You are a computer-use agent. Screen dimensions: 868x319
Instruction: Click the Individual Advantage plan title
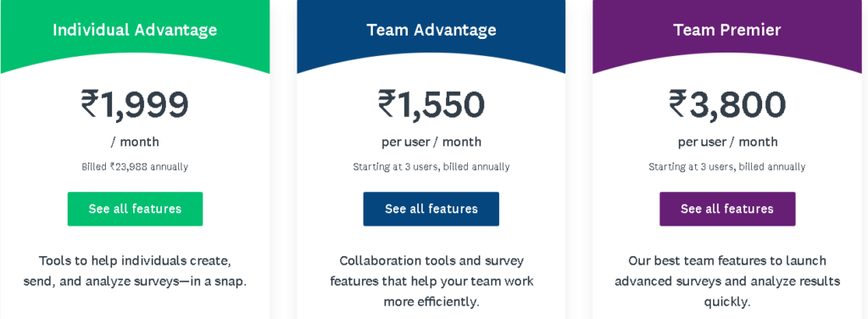click(135, 30)
